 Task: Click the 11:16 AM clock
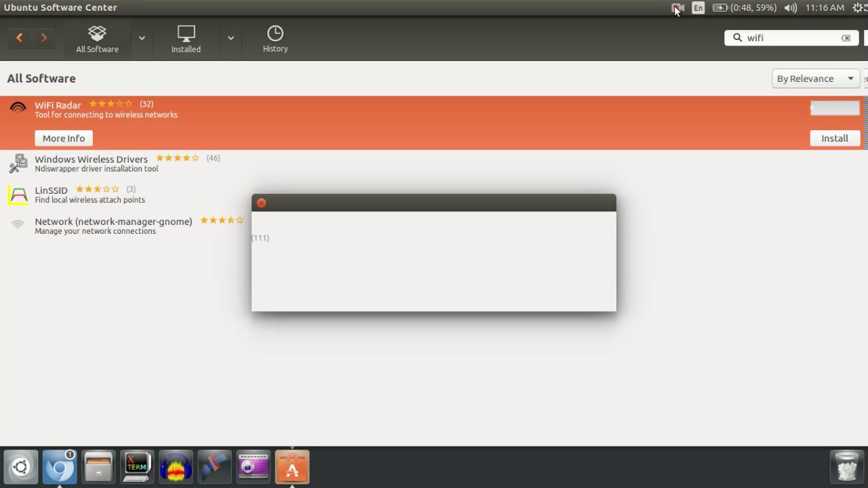pyautogui.click(x=825, y=8)
